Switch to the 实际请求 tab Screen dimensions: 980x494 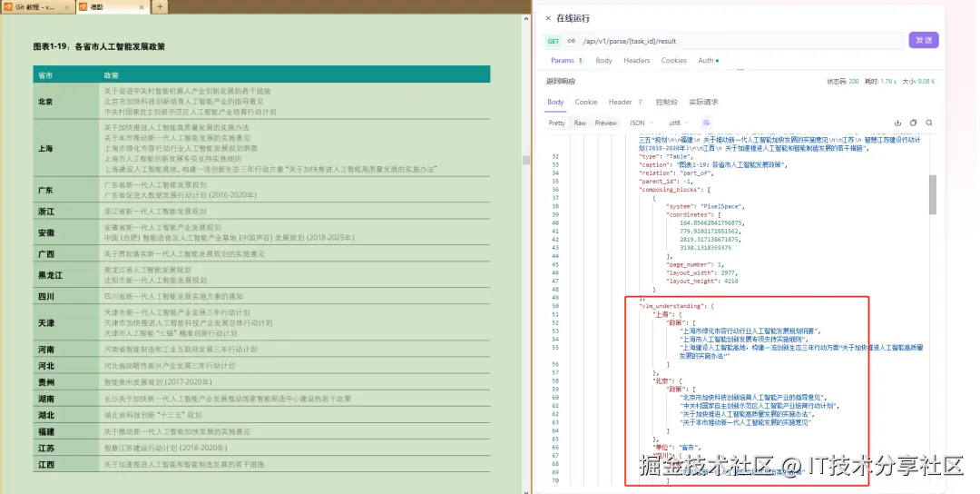703,102
